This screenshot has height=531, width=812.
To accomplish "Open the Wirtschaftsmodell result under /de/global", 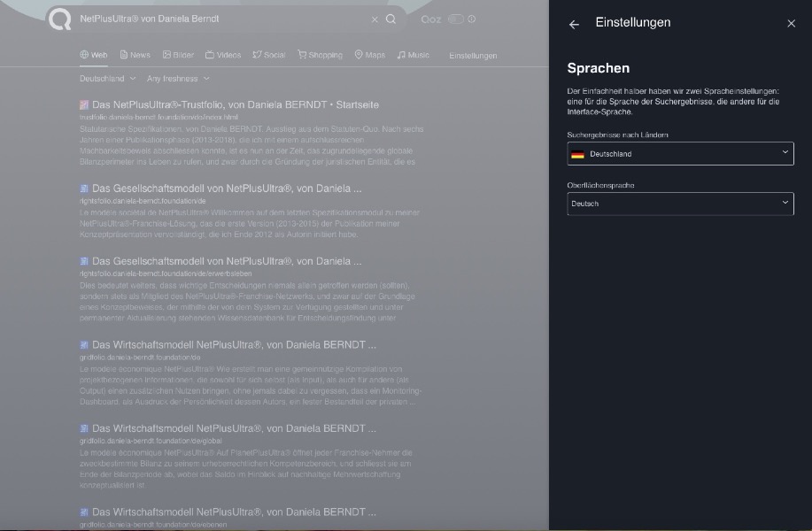I will click(x=234, y=428).
